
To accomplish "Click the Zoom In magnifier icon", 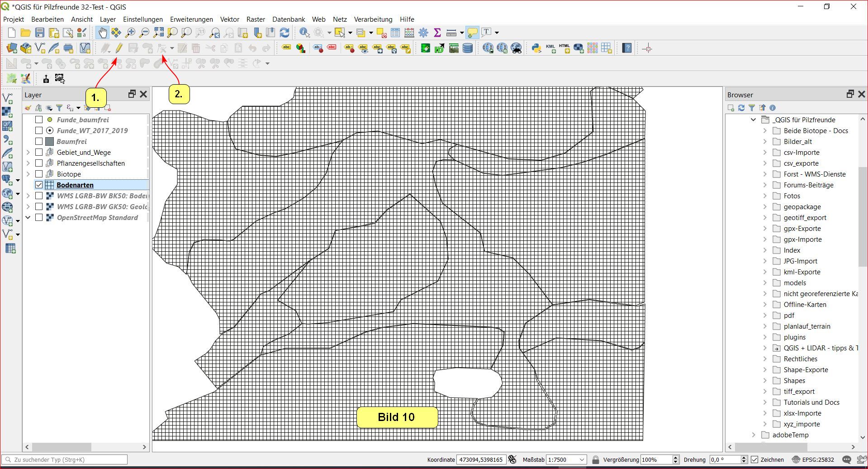I will (130, 33).
